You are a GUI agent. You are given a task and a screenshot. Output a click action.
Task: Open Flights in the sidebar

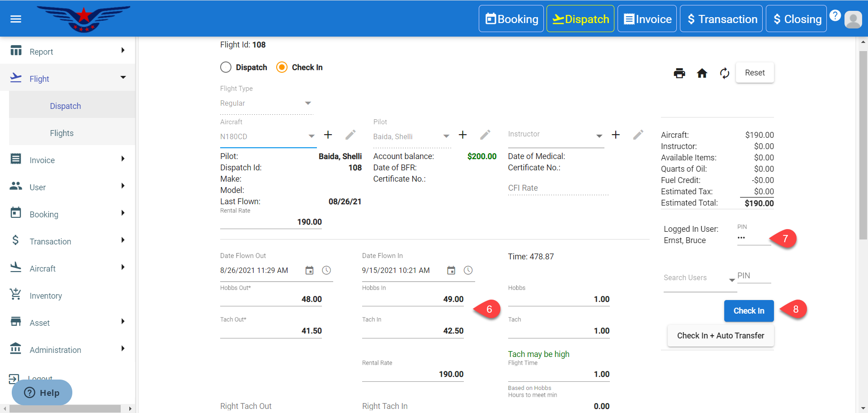pyautogui.click(x=62, y=133)
